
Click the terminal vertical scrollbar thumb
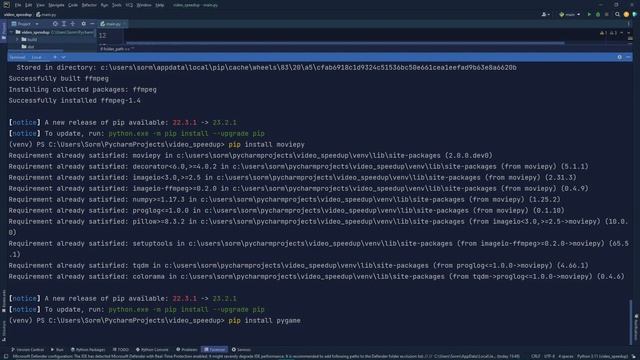tap(631, 322)
